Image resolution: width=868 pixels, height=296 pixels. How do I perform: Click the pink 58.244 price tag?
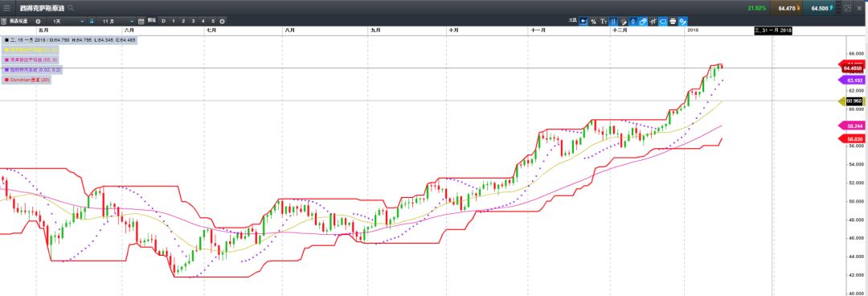(852, 125)
